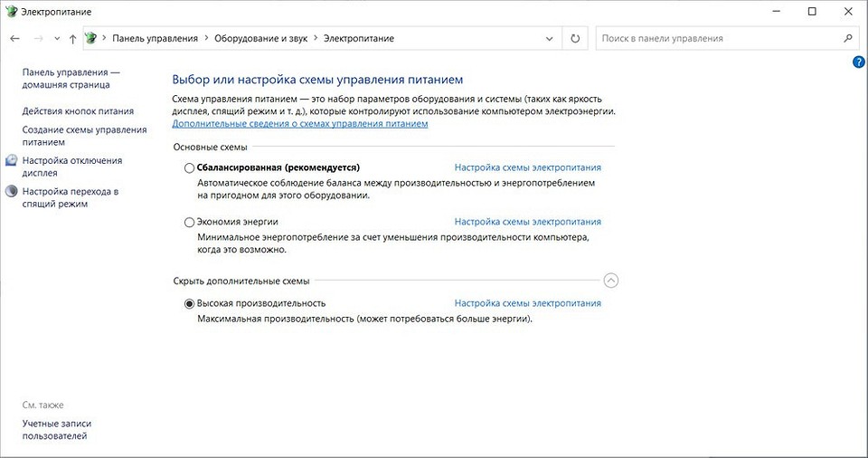
Task: Click the Электропитание breadcrumb
Action: click(359, 38)
